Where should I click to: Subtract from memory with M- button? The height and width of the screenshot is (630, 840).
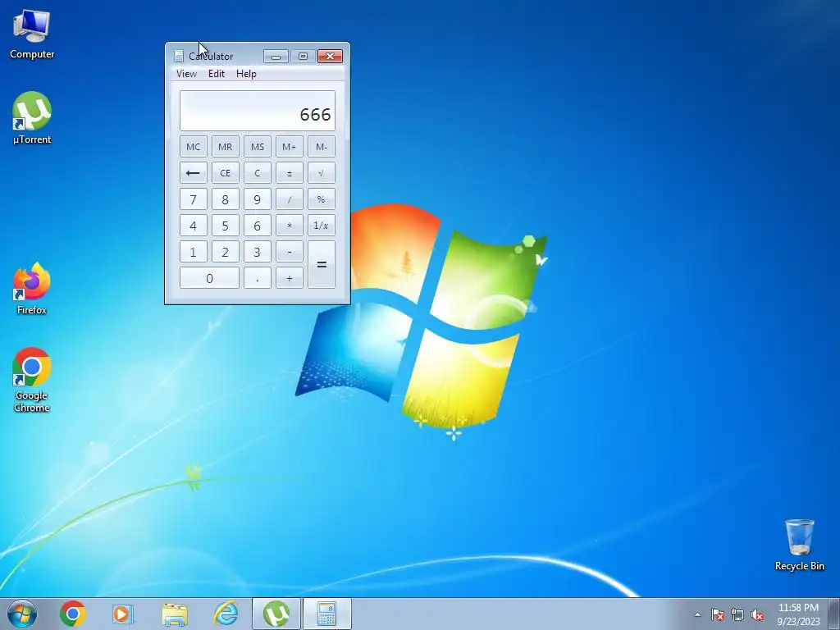click(x=322, y=147)
